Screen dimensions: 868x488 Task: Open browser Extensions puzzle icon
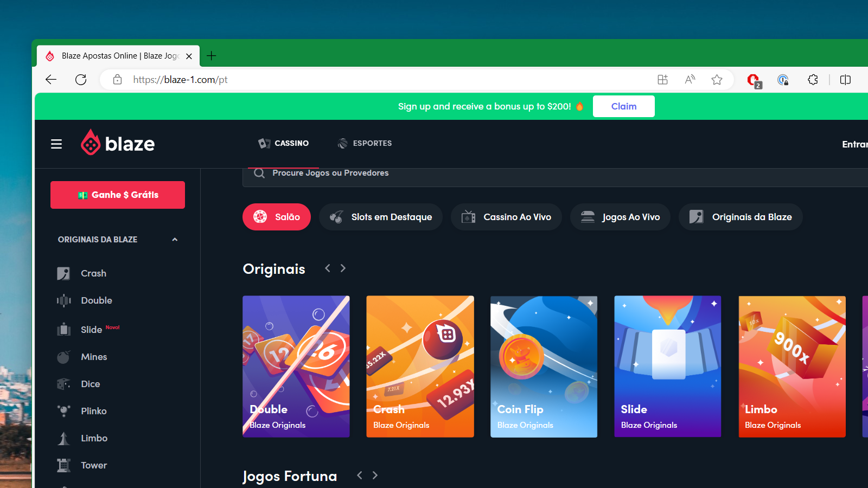click(x=813, y=80)
